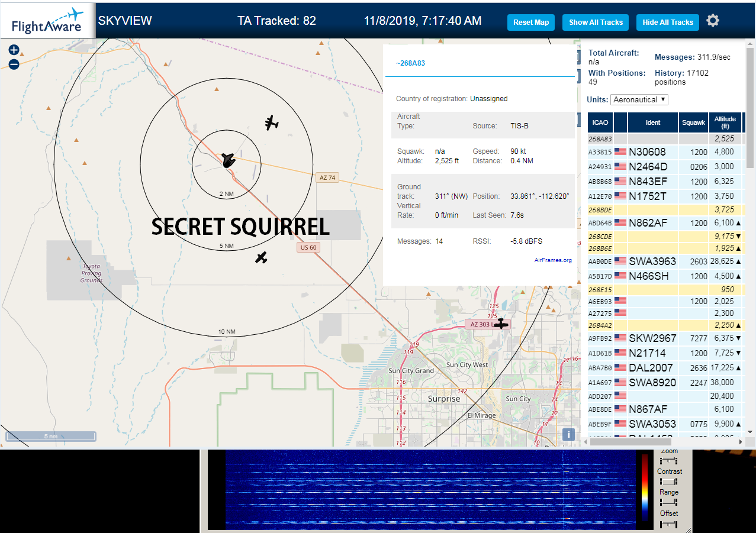
Task: Click the FlightAware logo
Action: [47, 20]
